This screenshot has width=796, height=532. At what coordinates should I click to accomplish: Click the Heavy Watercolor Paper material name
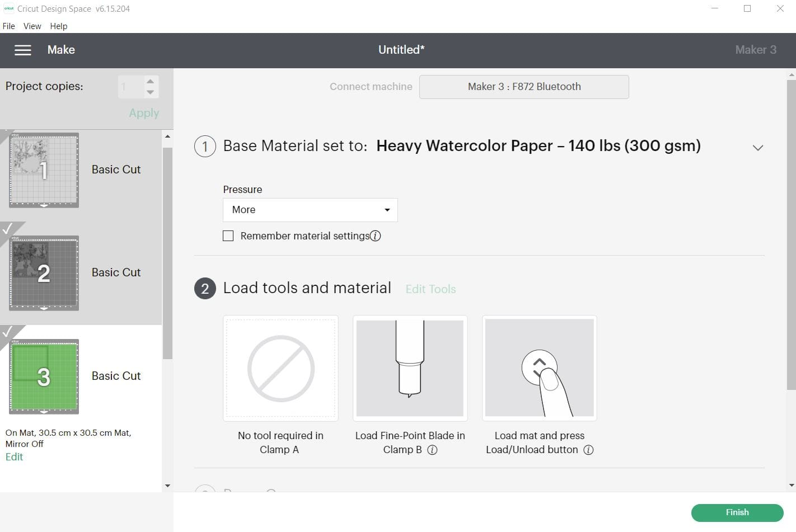click(539, 146)
